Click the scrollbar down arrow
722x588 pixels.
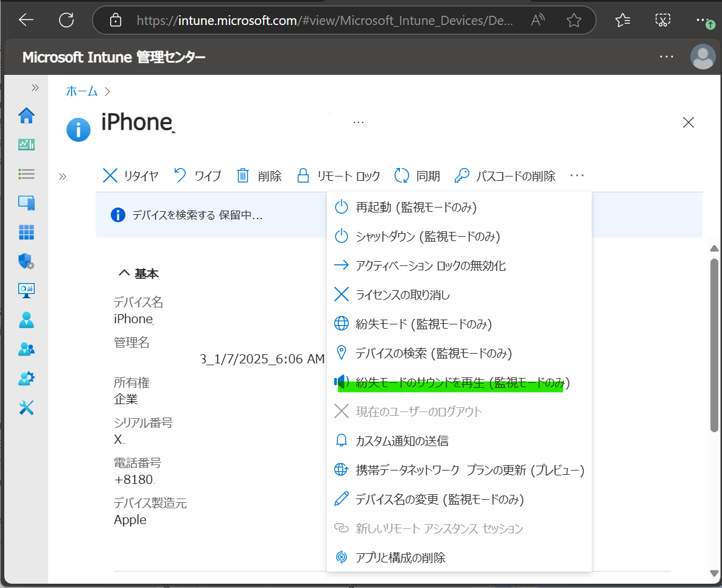point(714,573)
